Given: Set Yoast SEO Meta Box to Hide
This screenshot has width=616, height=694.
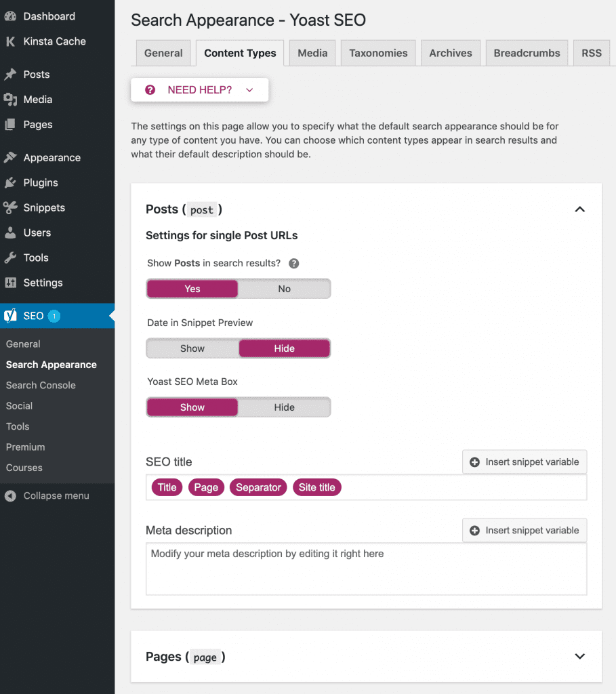Looking at the screenshot, I should [x=284, y=407].
